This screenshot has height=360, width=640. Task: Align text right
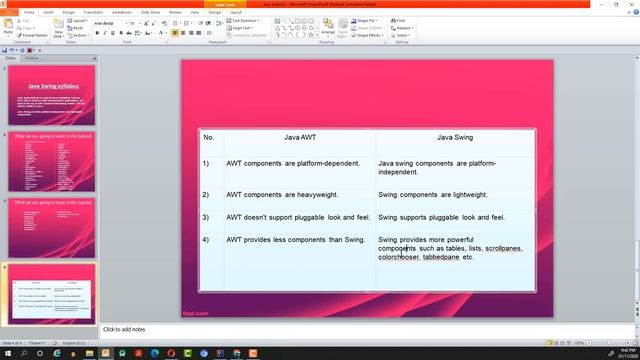[x=191, y=33]
